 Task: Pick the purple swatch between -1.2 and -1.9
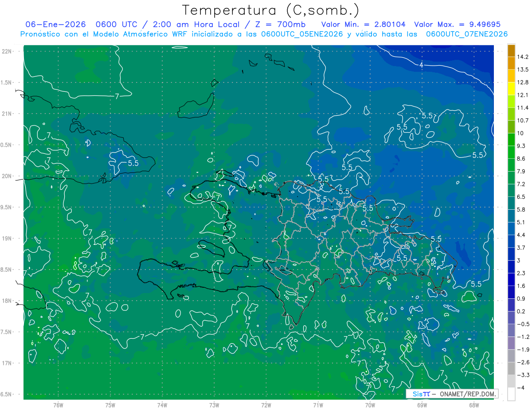coord(511,343)
